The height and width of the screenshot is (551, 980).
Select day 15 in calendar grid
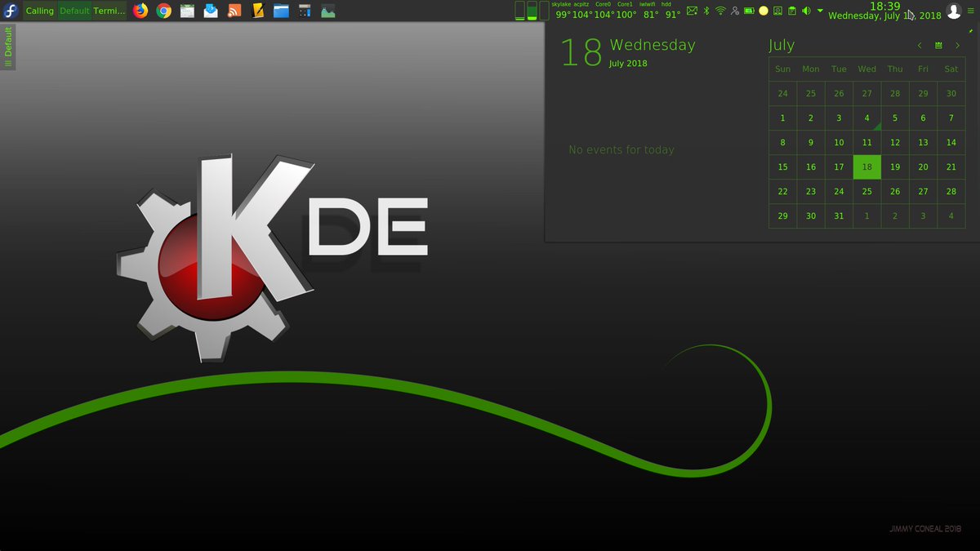782,167
